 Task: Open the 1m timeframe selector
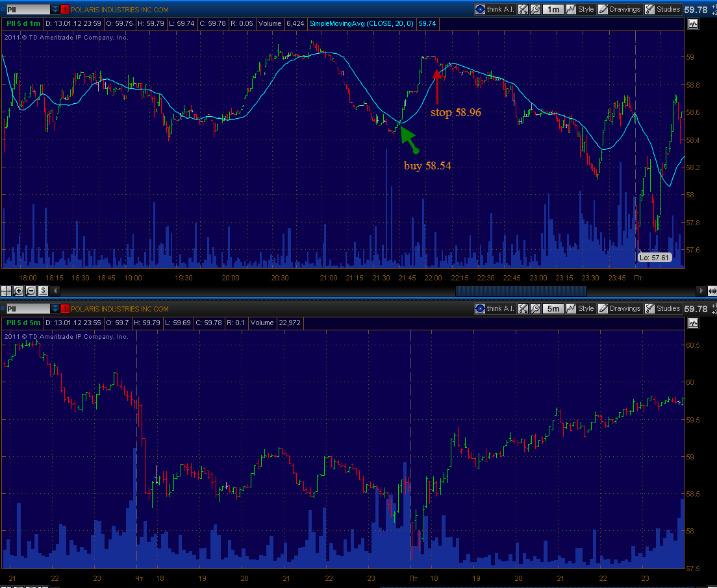(553, 9)
